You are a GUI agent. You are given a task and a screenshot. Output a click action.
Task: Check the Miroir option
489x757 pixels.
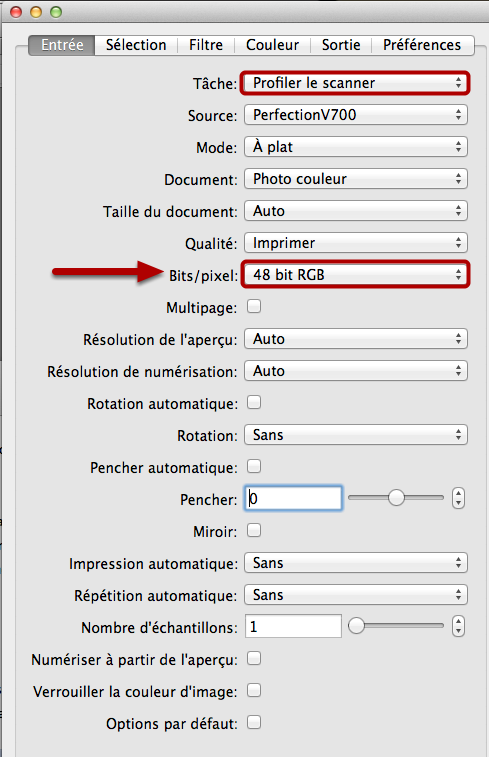click(254, 531)
